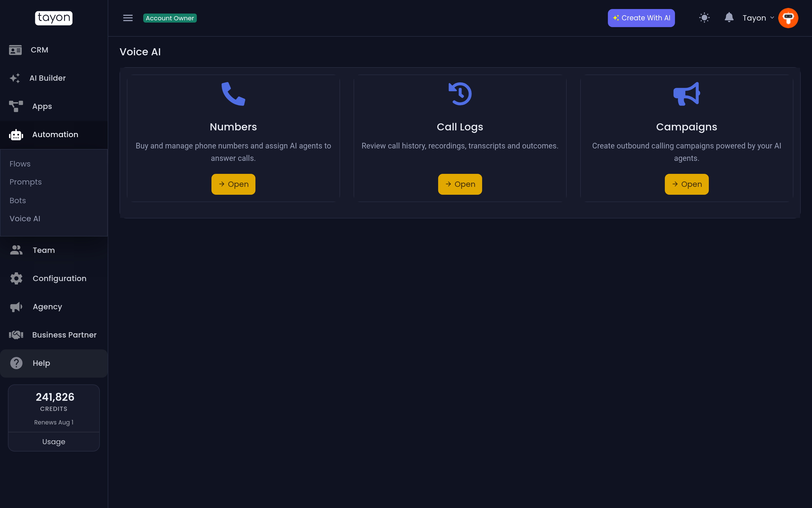
Task: Click the Help question mark icon
Action: [16, 363]
